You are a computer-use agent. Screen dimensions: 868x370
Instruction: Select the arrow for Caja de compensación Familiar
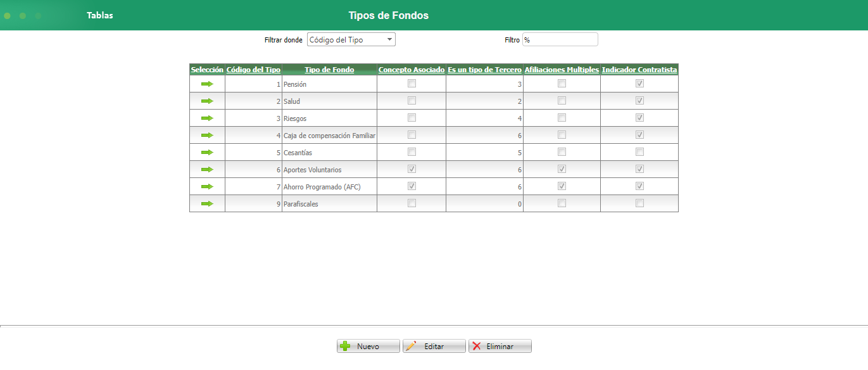[207, 134]
